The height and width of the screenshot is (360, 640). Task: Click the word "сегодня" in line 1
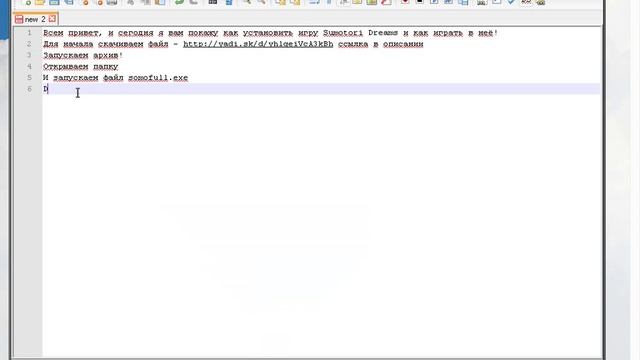click(136, 33)
